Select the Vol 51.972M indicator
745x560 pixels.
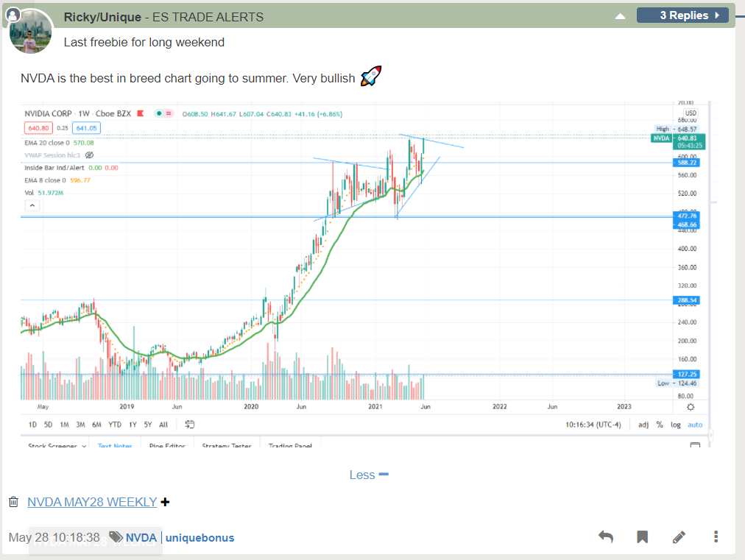[43, 192]
